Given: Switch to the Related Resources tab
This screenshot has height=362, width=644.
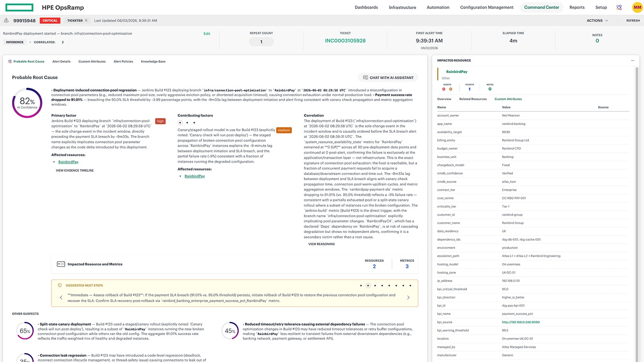Looking at the screenshot, I should pos(473,99).
